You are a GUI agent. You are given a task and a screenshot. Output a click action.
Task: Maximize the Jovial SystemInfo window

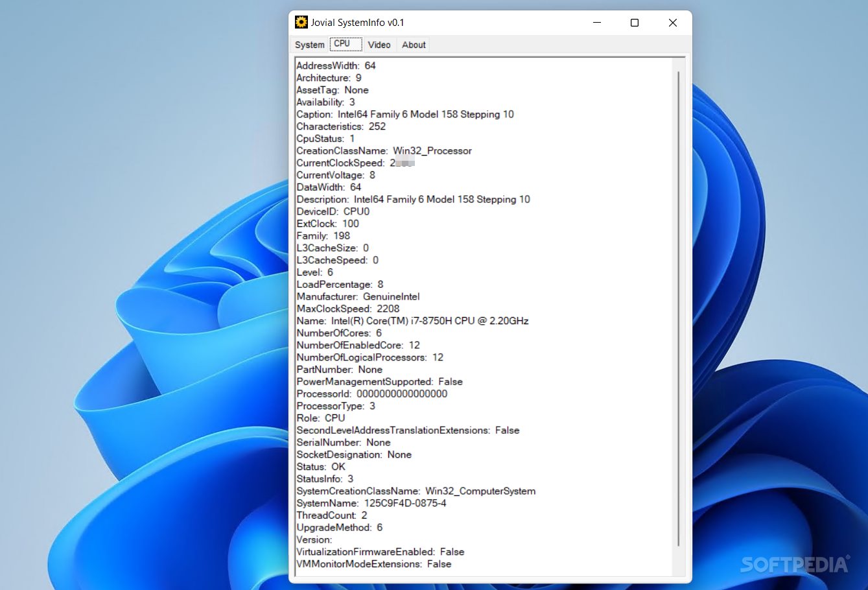pyautogui.click(x=635, y=23)
